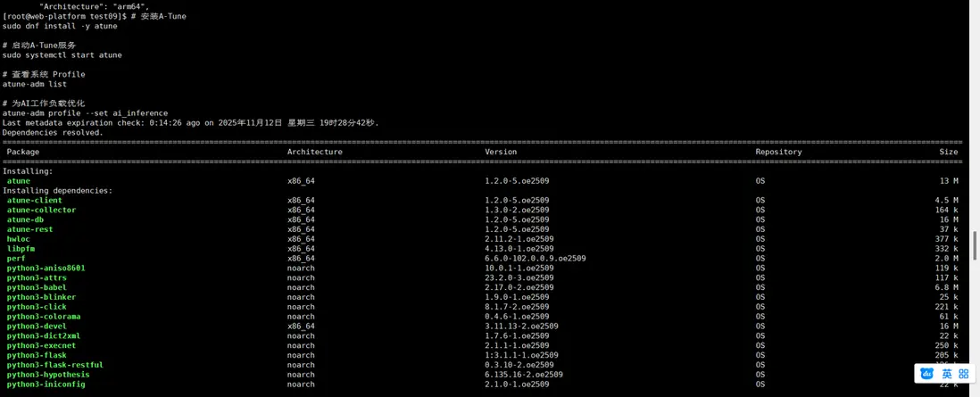Click the 'Package' column header
Screen dimensions: 980x397
tap(23, 152)
